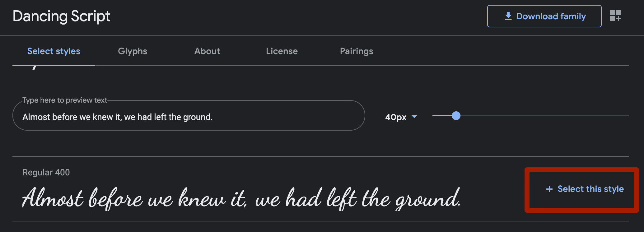Image resolution: width=644 pixels, height=232 pixels.
Task: Click the Regular 400 style label
Action: pos(46,172)
